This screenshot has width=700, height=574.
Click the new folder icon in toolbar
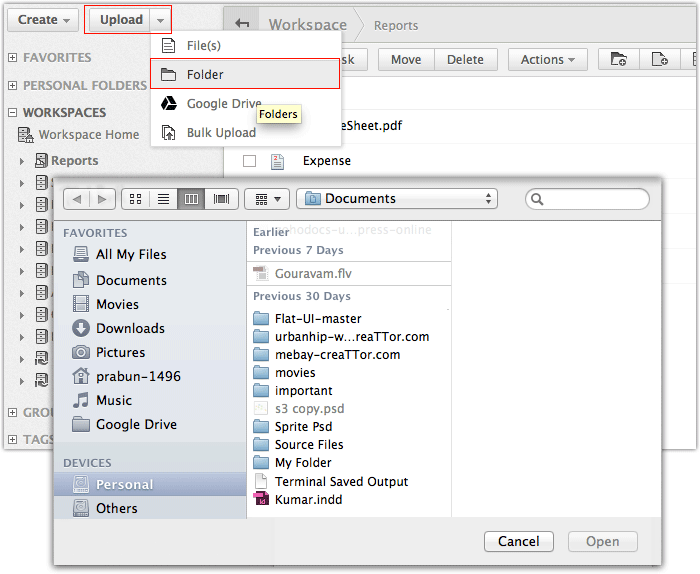619,60
